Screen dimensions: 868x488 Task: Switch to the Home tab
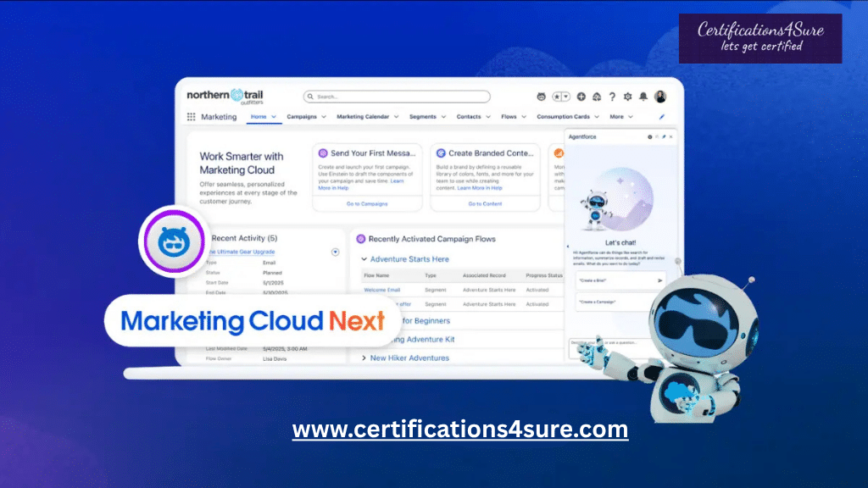click(x=259, y=117)
